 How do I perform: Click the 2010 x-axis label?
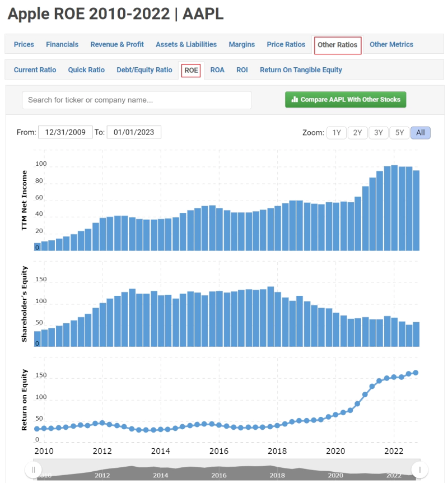coord(44,451)
